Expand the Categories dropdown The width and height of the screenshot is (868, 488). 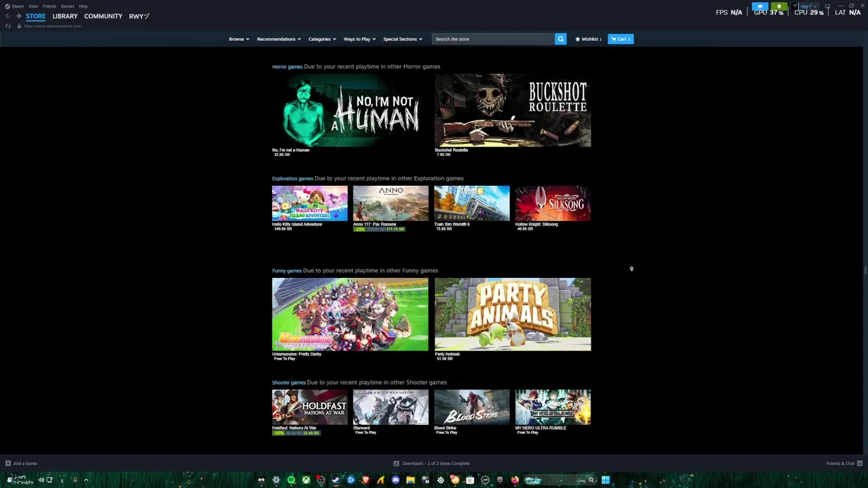pos(322,39)
